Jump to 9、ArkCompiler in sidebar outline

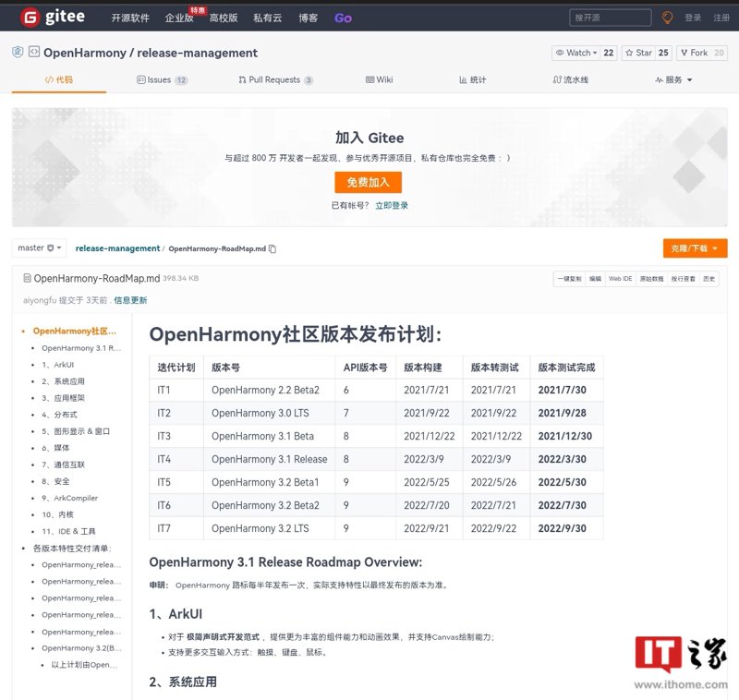coord(70,498)
